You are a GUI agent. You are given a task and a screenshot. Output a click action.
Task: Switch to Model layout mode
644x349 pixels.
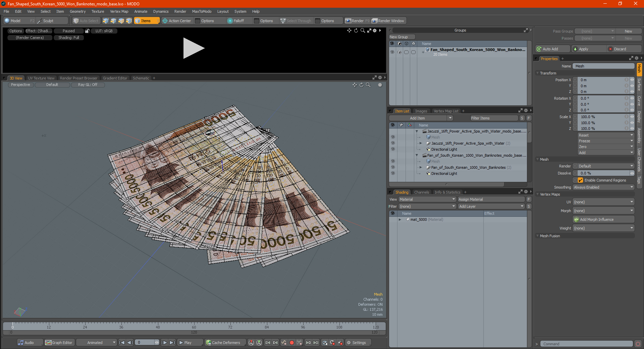(x=15, y=21)
